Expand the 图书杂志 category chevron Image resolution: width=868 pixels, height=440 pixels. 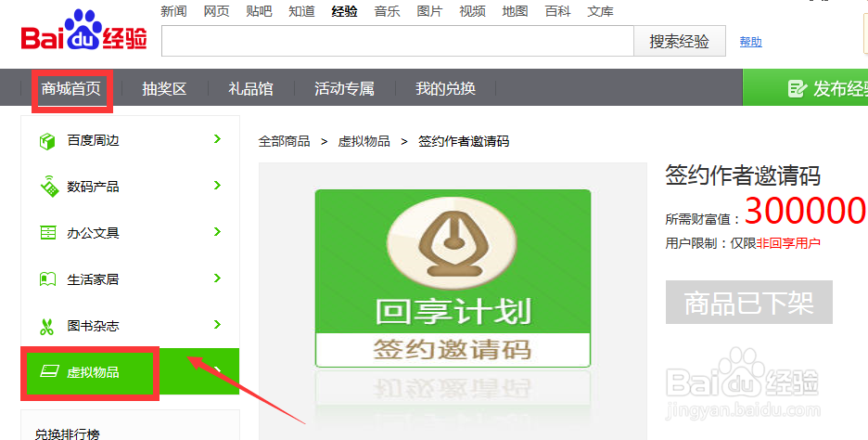point(217,324)
